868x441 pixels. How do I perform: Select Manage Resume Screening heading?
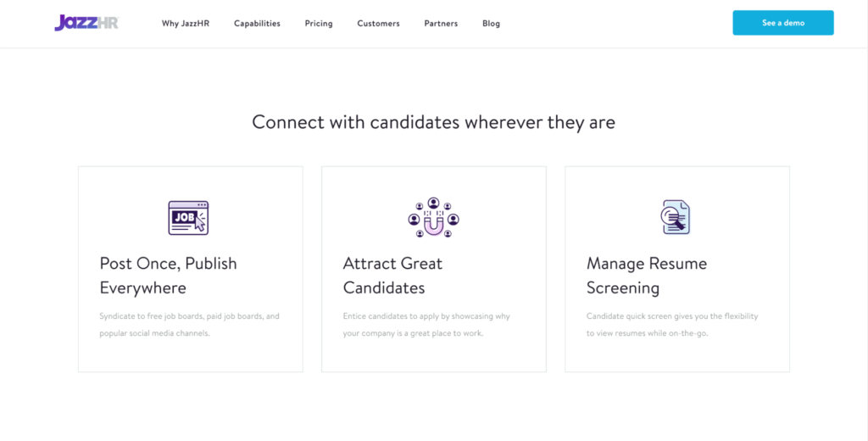pos(647,276)
